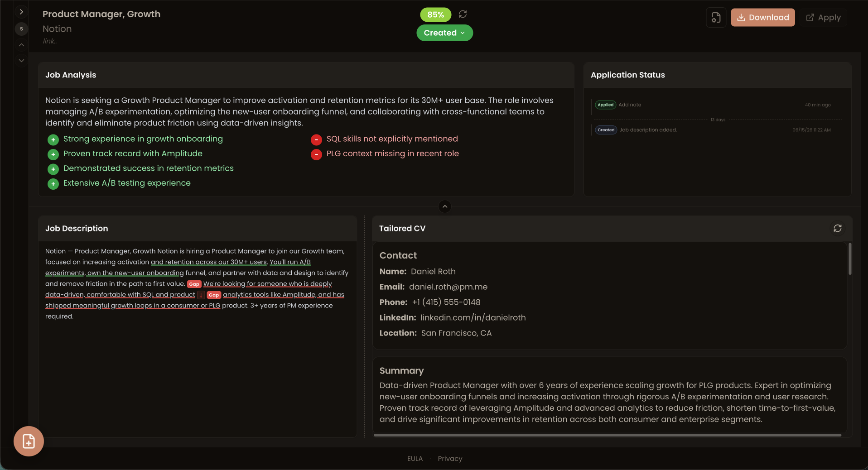Click "PLG context missing in recent role"
This screenshot has width=868, height=470.
[393, 153]
